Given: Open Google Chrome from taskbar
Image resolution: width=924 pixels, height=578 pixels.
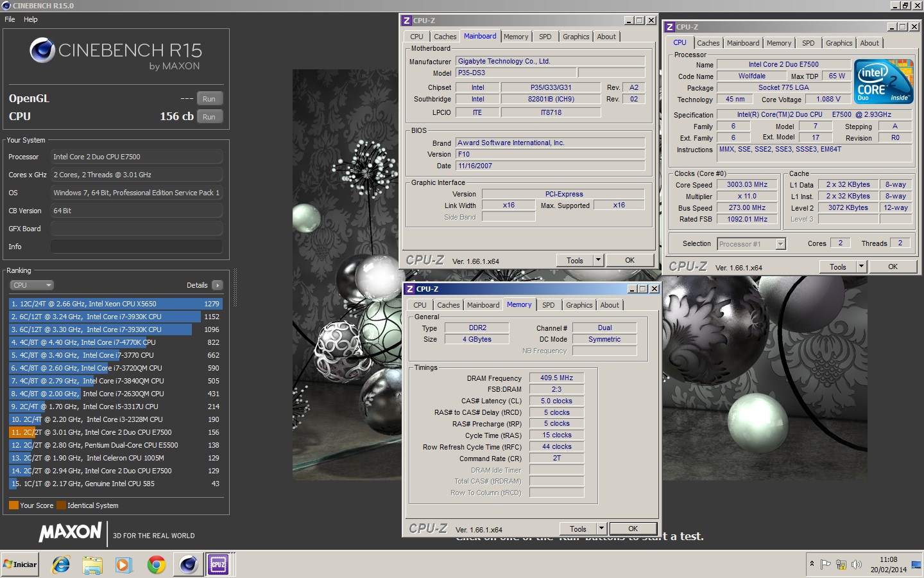Looking at the screenshot, I should 156,565.
